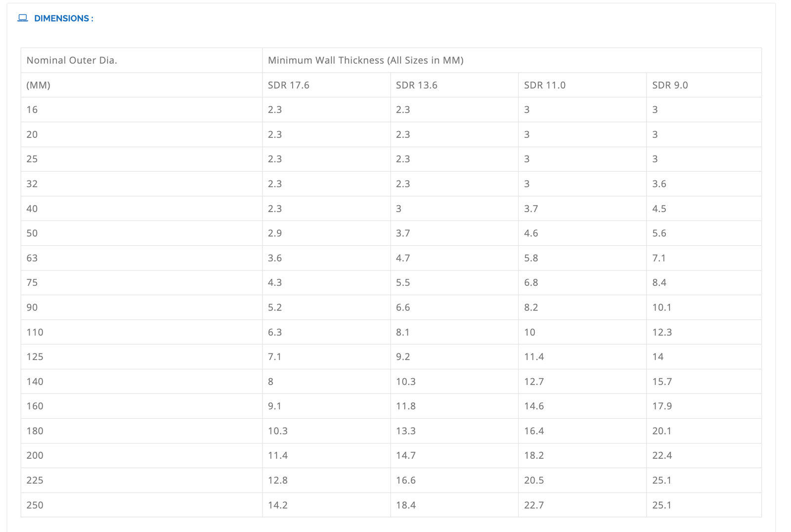
Task: Click the 14.2 value in the last row
Action: pyautogui.click(x=277, y=505)
